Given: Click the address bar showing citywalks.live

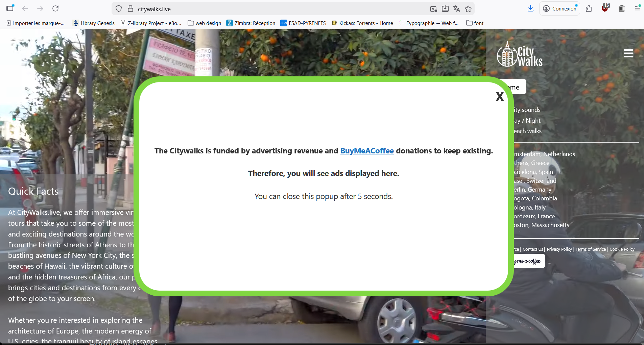Looking at the screenshot, I should [x=270, y=9].
